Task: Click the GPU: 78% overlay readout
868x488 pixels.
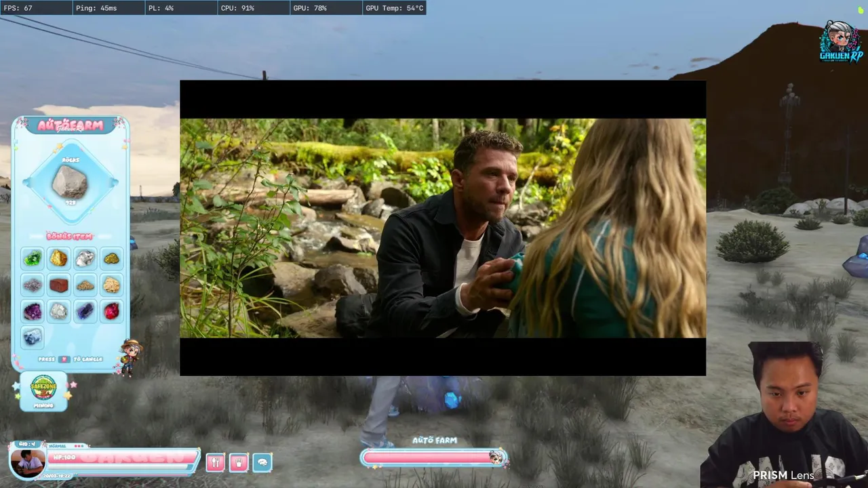Action: (325, 8)
